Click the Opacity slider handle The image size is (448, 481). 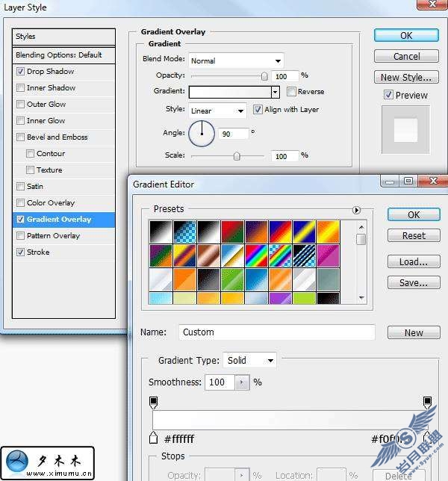[264, 76]
